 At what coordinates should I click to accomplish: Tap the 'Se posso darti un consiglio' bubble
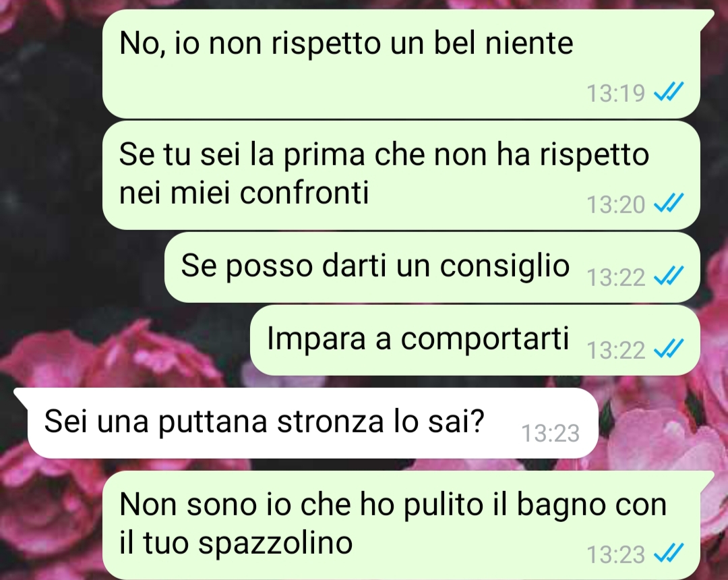click(432, 268)
